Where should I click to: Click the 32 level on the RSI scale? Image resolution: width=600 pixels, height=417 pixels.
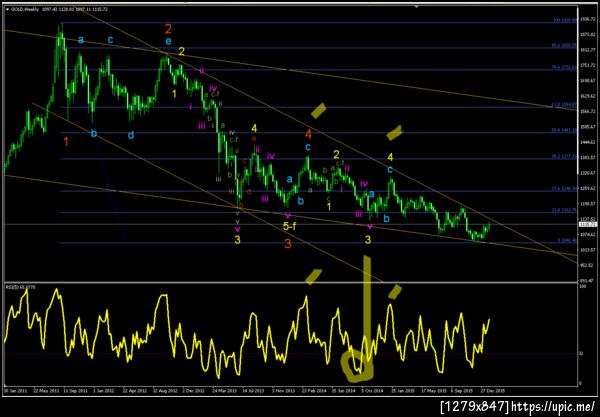click(581, 353)
